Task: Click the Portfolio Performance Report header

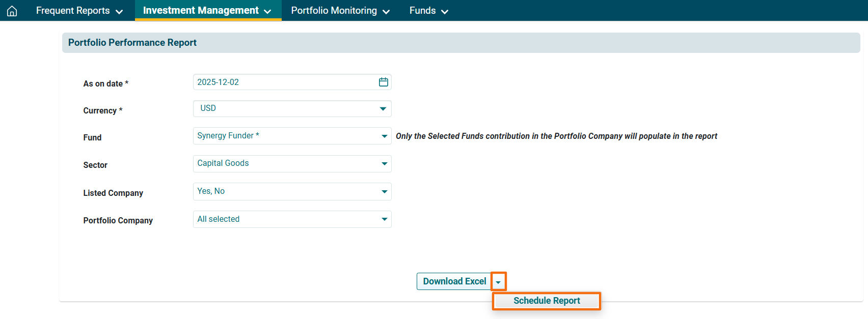Action: click(132, 43)
